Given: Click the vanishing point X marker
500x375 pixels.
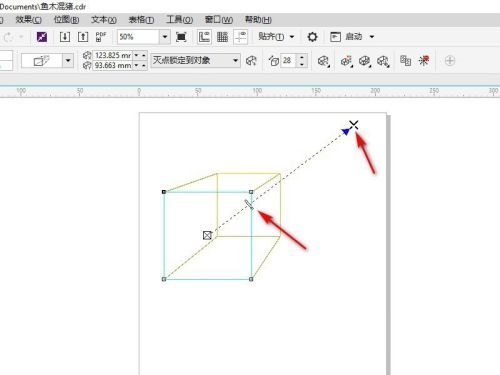Looking at the screenshot, I should tap(354, 125).
